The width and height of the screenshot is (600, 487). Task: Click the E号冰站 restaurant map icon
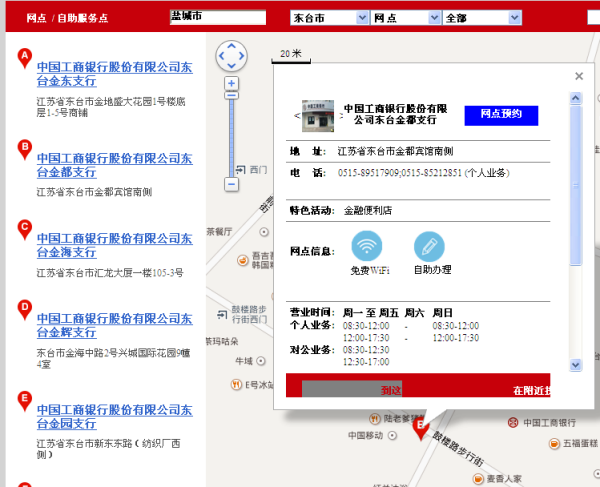click(236, 384)
